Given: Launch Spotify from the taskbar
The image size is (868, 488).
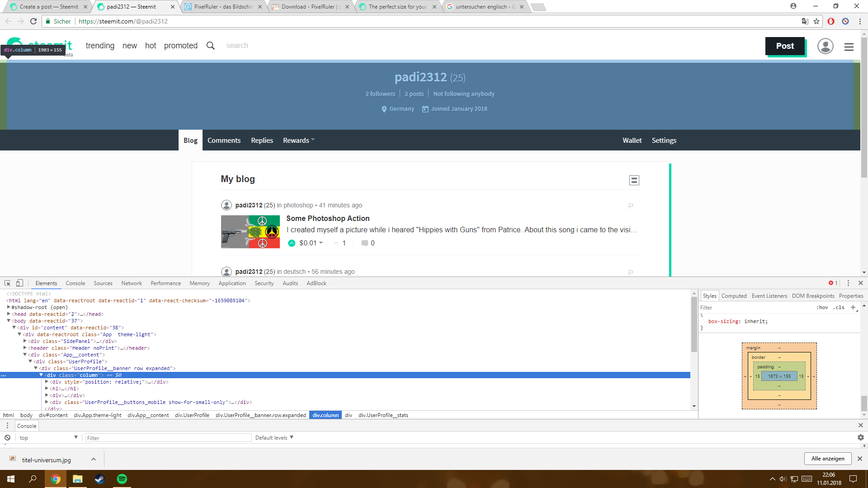Looking at the screenshot, I should (x=122, y=479).
